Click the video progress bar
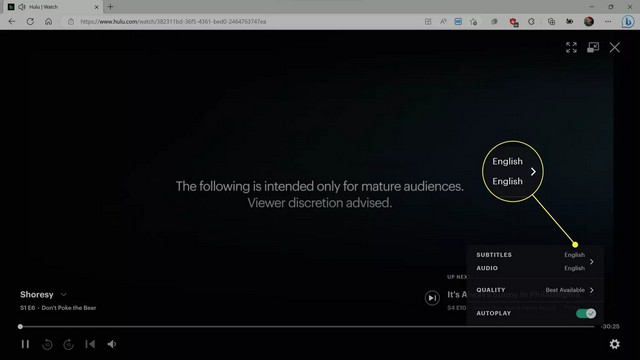 point(307,327)
